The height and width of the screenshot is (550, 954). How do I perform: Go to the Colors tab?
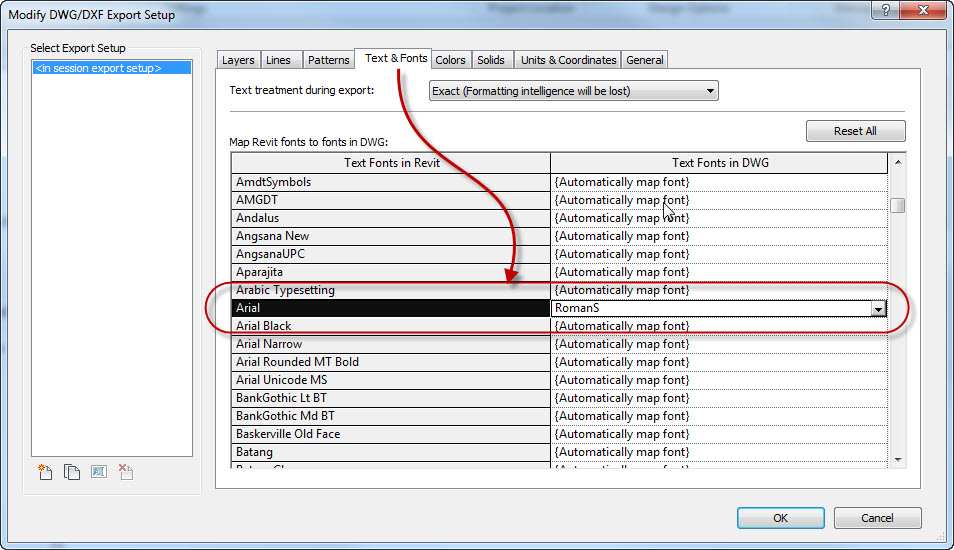click(450, 60)
